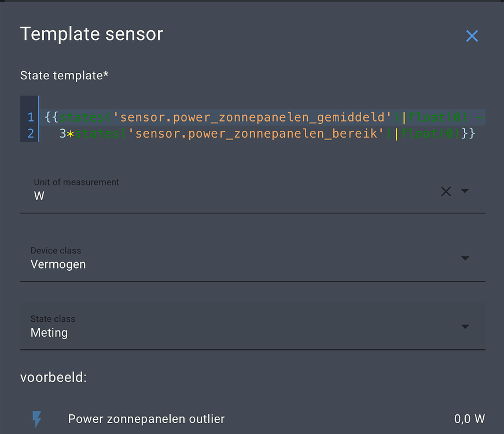Screen dimensions: 504x434
Task: Click line number 1 in editor gutter
Action: (x=30, y=117)
